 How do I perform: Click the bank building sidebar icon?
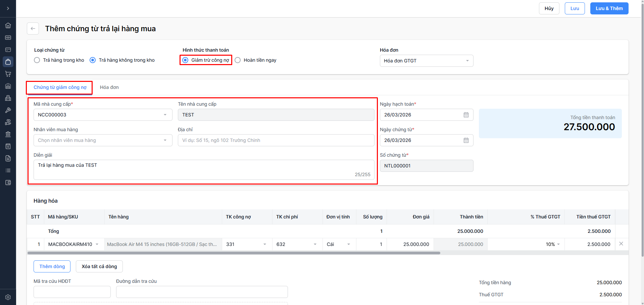click(8, 134)
